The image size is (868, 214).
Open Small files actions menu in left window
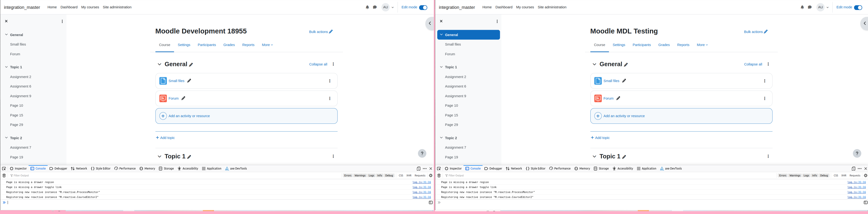pyautogui.click(x=329, y=81)
